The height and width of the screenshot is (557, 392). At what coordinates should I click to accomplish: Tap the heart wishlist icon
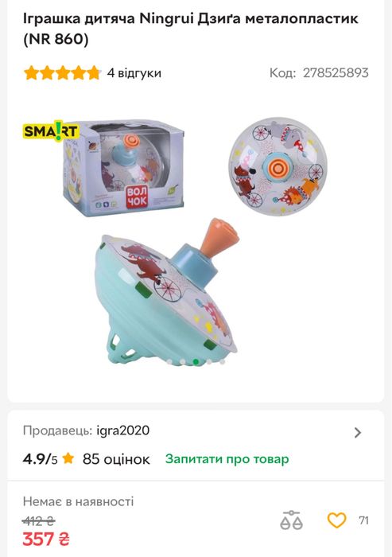[336, 520]
